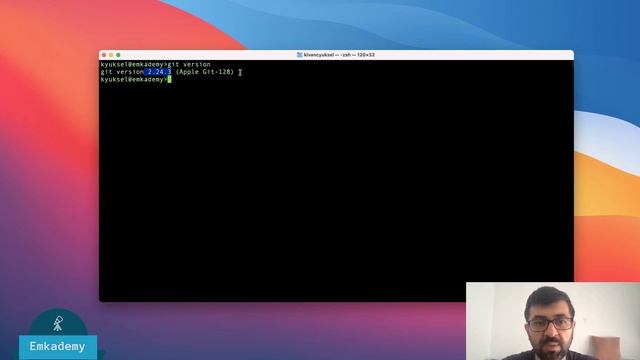Click the presenter webcam thumbnail
This screenshot has width=640, height=360.
click(x=553, y=321)
